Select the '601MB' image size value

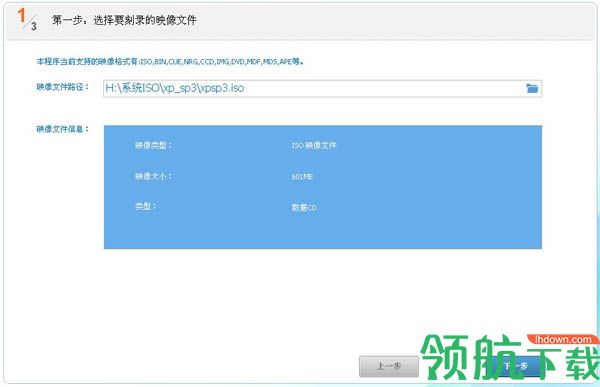pyautogui.click(x=302, y=176)
